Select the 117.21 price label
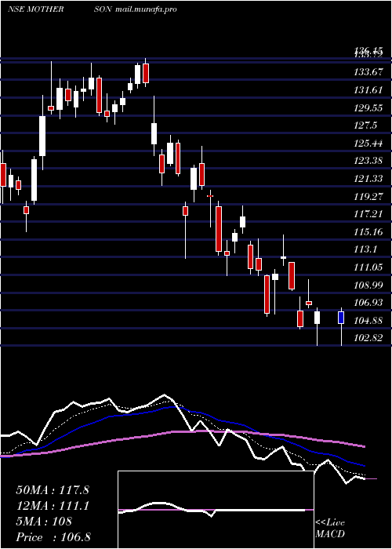The width and height of the screenshot is (392, 549). pyautogui.click(x=368, y=214)
